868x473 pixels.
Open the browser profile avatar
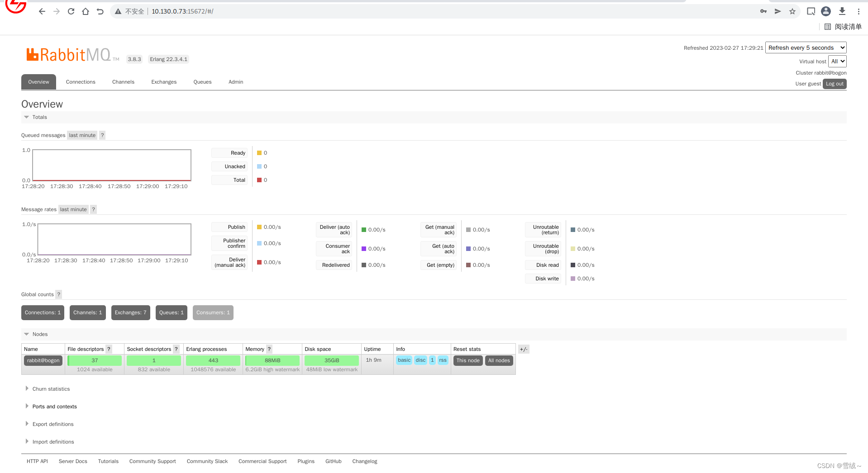(x=826, y=11)
